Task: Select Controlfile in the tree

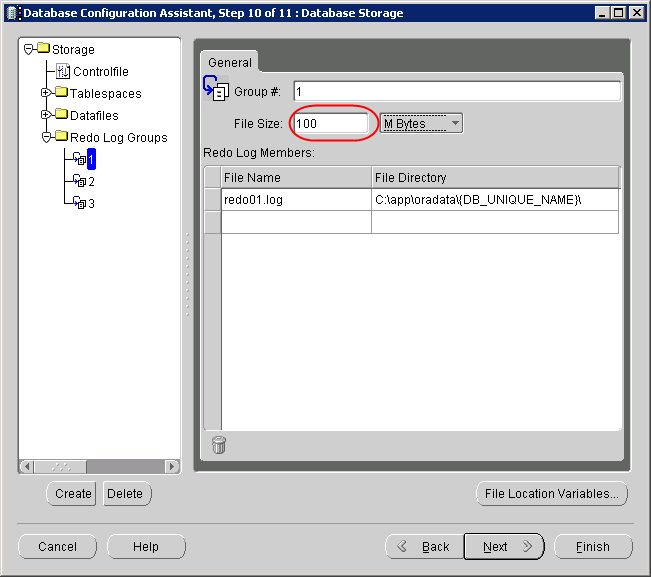Action: (101, 71)
